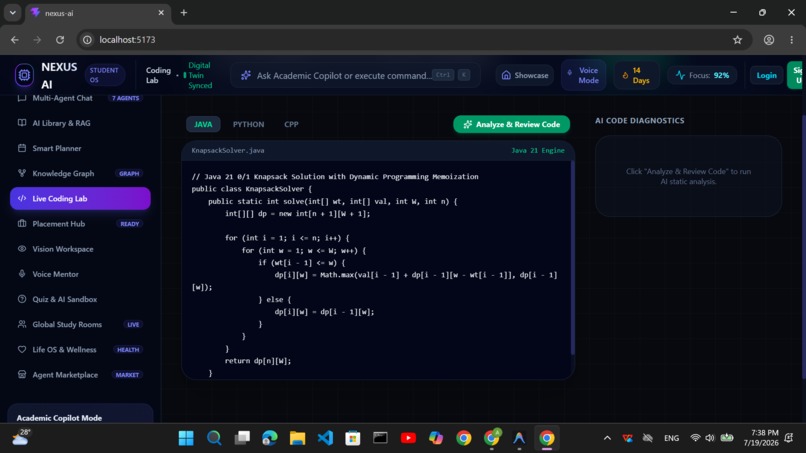
Task: Open network and volume quick settings
Action: [711, 438]
